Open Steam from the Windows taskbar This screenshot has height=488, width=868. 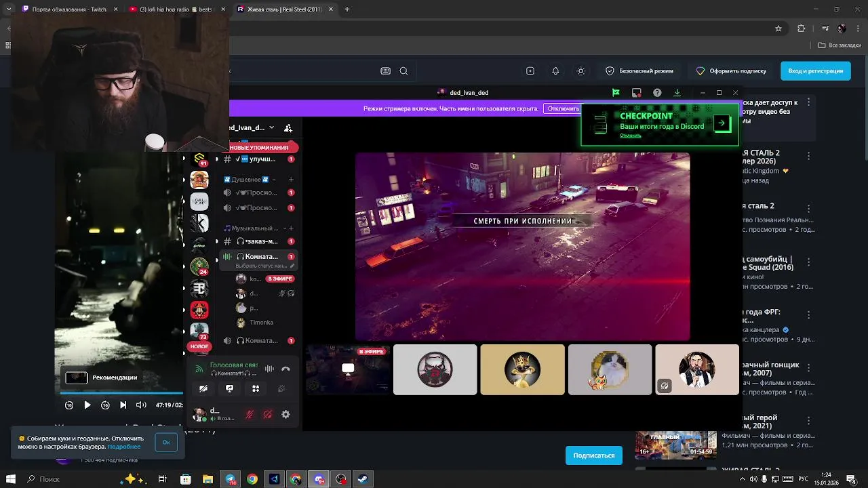click(363, 479)
